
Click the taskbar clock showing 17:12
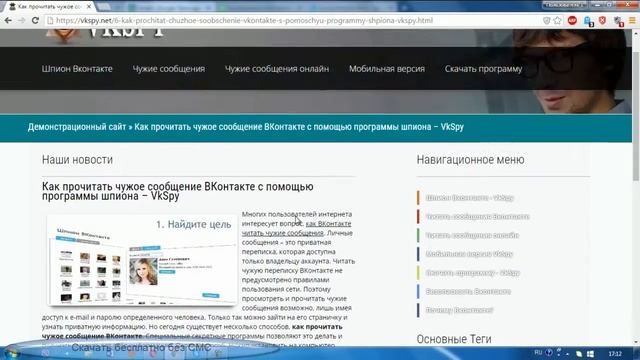615,354
